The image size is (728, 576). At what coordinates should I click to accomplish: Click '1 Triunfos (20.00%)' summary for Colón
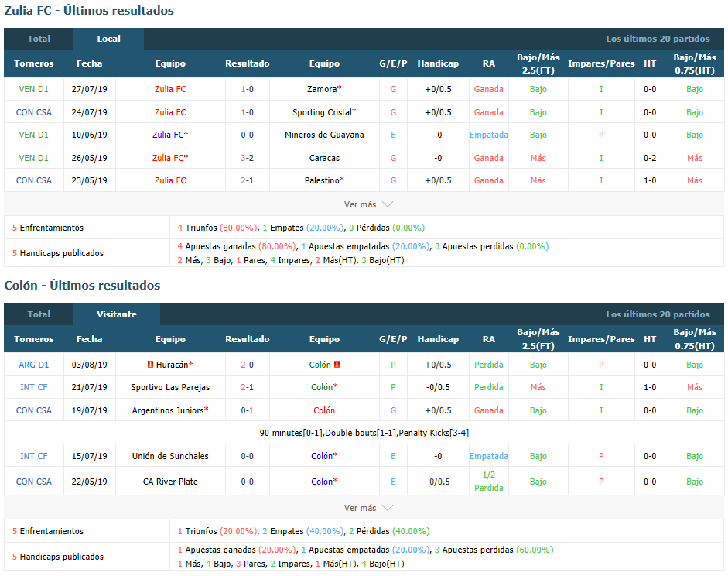(217, 531)
